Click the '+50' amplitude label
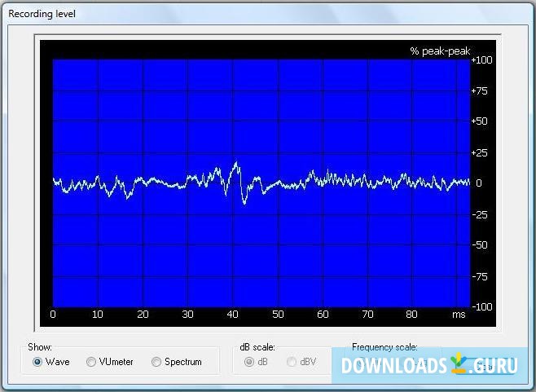Image resolution: width=536 pixels, height=392 pixels. 479,121
